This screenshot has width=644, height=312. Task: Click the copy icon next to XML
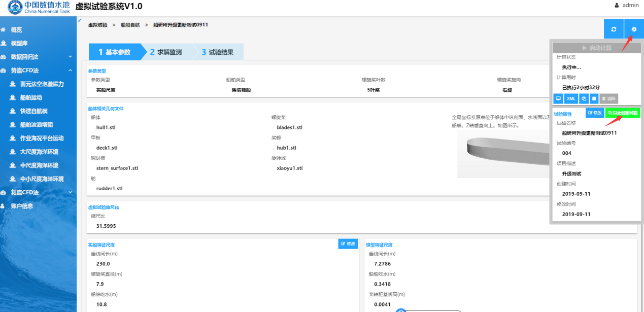[584, 99]
